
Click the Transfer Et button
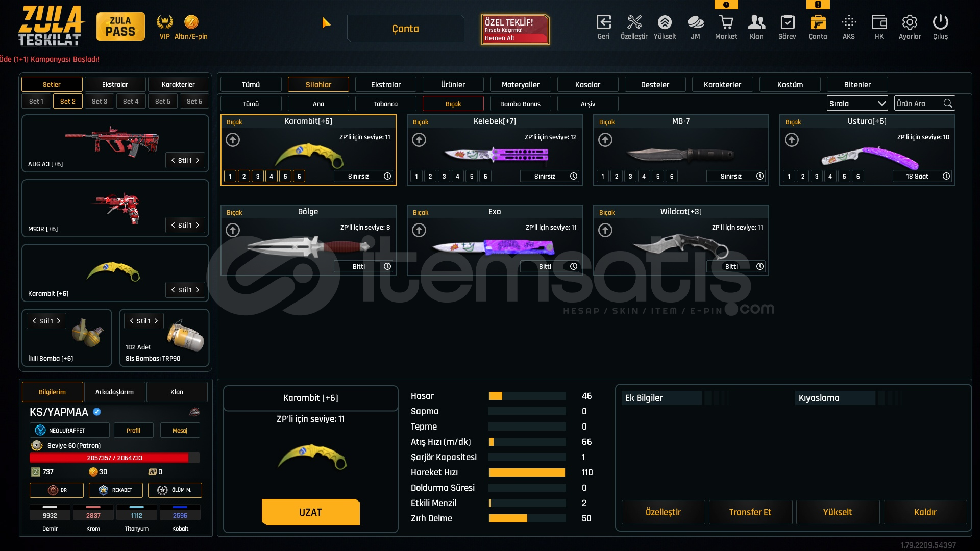click(750, 512)
